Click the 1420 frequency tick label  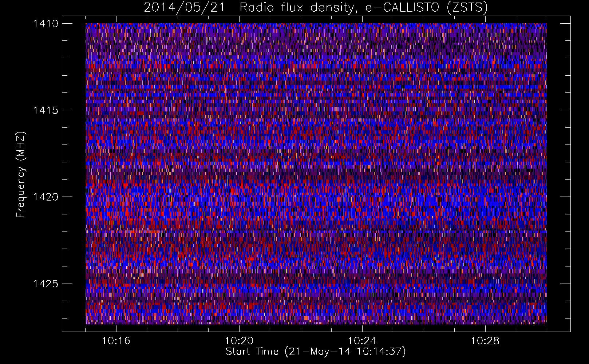[46, 197]
